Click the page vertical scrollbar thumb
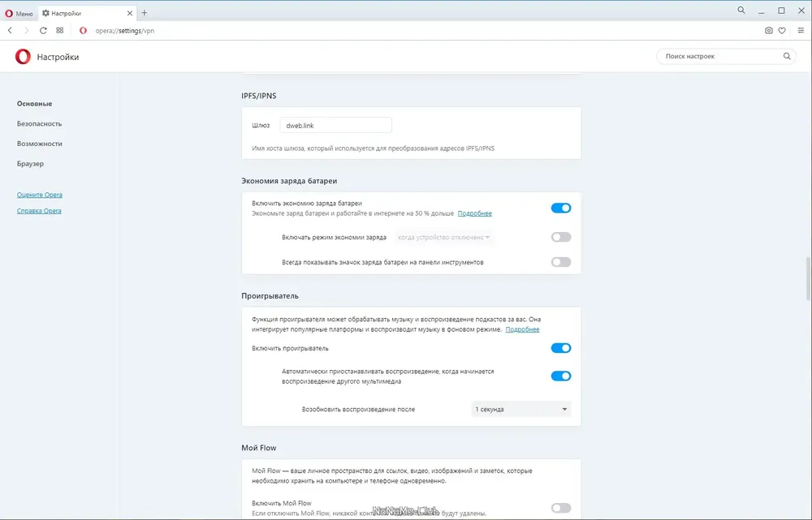812x520 pixels. pyautogui.click(x=809, y=278)
